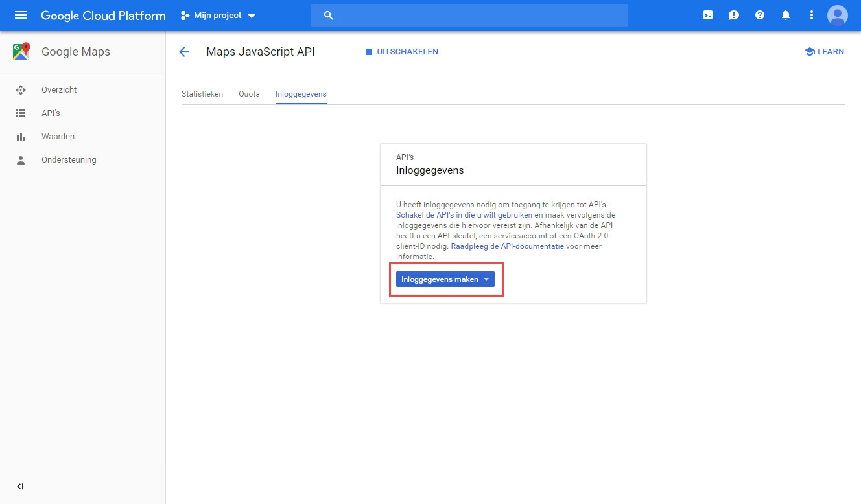The width and height of the screenshot is (861, 504).
Task: Expand the Inloggegevens maken dropdown arrow
Action: pos(486,279)
